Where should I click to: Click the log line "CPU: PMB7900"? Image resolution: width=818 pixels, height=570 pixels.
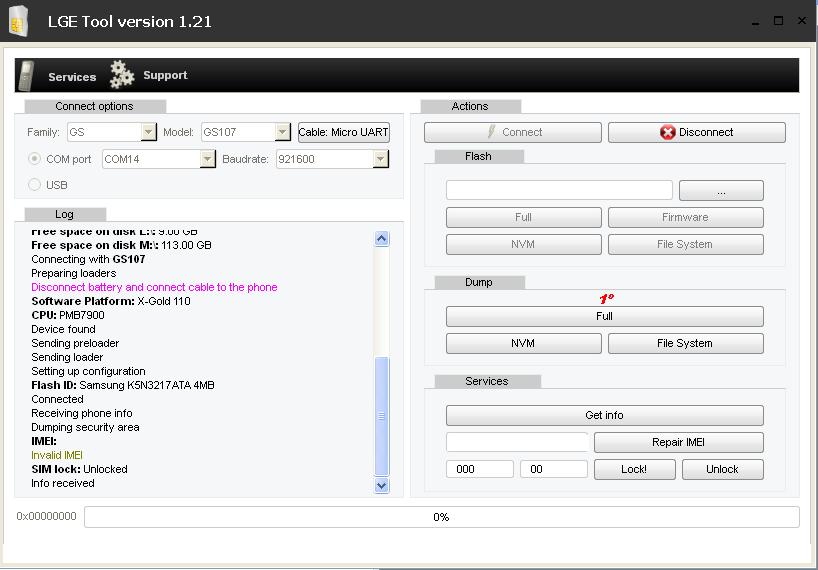[x=68, y=316]
